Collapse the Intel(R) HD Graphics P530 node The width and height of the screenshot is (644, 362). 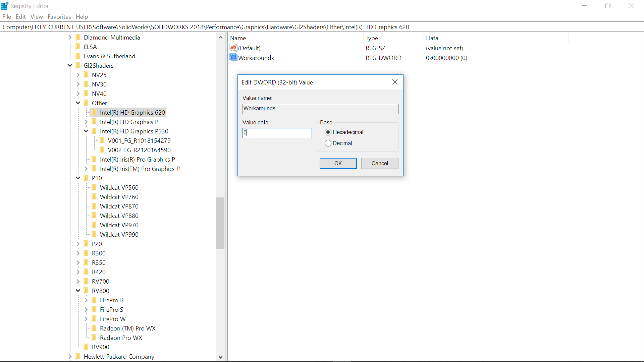[86, 131]
